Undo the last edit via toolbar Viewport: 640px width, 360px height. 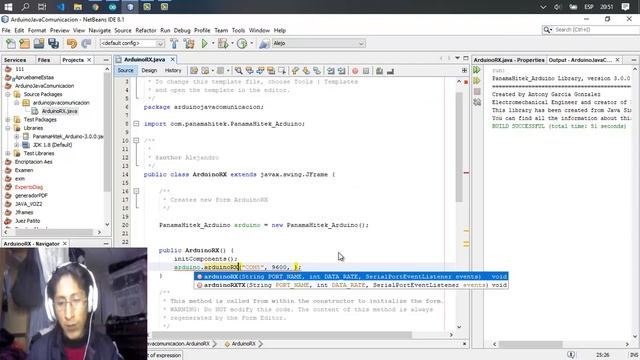(x=72, y=43)
